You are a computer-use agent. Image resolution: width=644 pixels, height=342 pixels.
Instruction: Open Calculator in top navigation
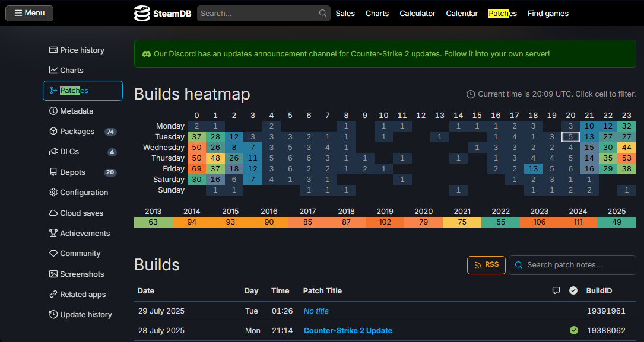(x=417, y=13)
